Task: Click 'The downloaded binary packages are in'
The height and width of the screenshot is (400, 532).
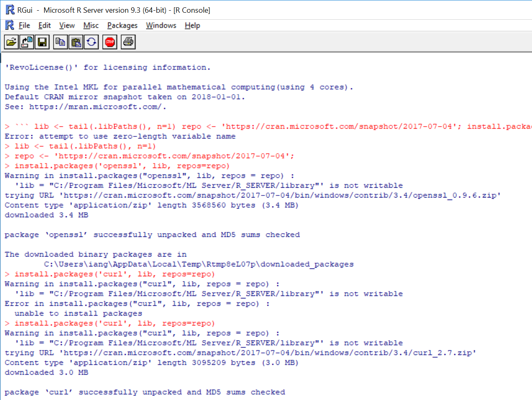Action: [95, 254]
